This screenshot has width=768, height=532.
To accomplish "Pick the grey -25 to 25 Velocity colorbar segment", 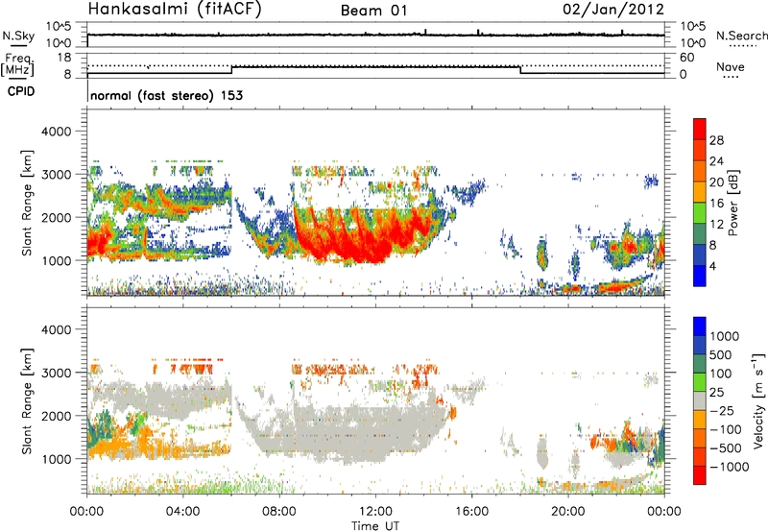I will point(700,400).
